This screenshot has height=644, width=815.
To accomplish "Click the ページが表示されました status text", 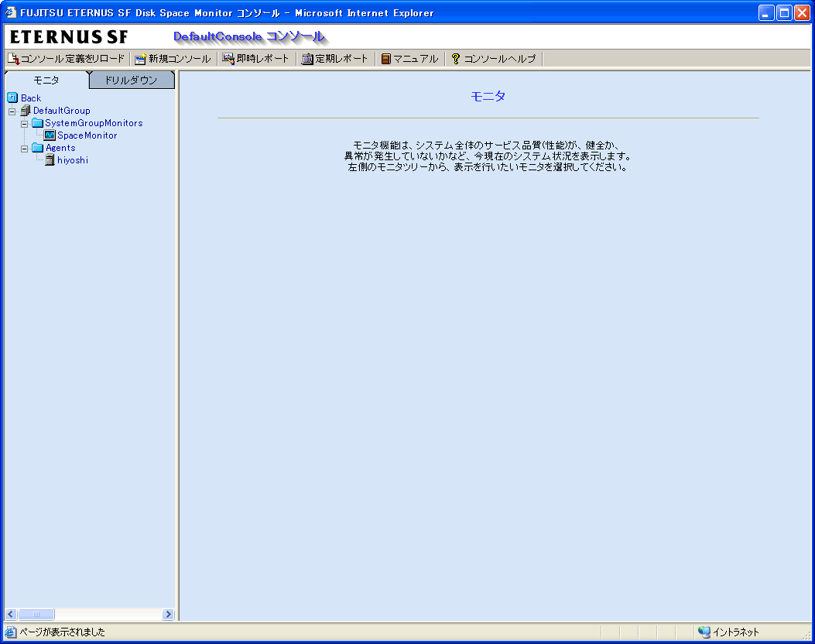I will click(x=63, y=632).
